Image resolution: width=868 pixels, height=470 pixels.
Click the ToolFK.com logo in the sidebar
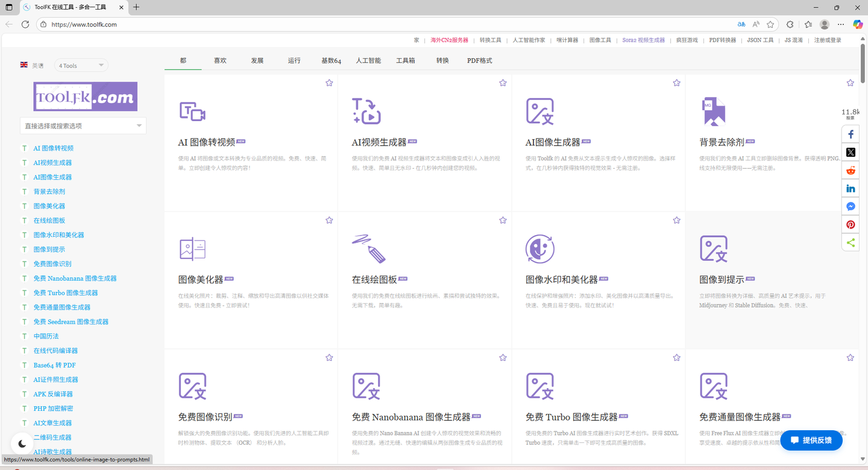[x=85, y=96]
